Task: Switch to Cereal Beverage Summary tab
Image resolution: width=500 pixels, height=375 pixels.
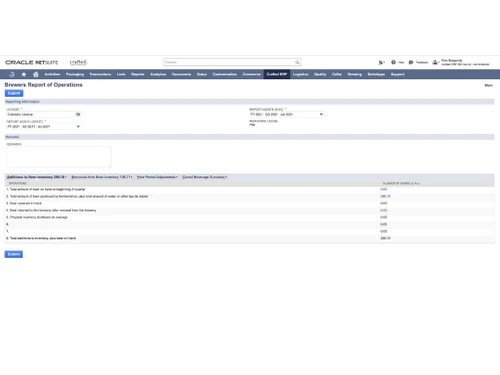Action: coord(205,177)
